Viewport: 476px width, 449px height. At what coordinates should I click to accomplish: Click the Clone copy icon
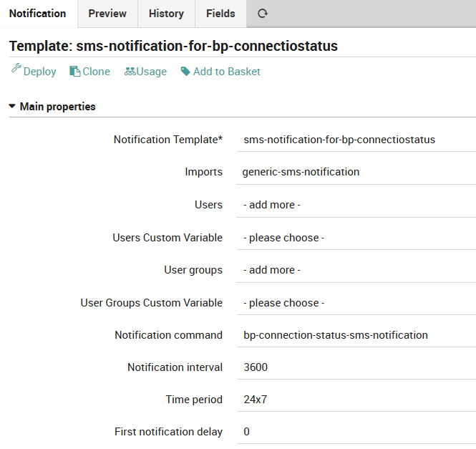[74, 72]
